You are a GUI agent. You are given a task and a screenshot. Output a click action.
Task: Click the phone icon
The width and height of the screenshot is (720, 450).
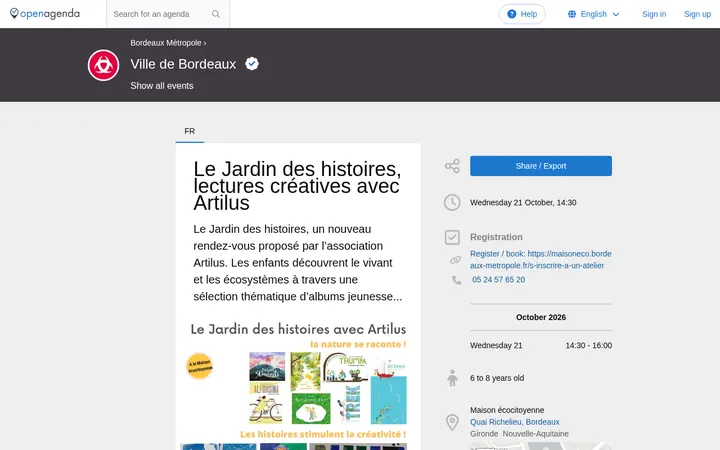click(456, 280)
